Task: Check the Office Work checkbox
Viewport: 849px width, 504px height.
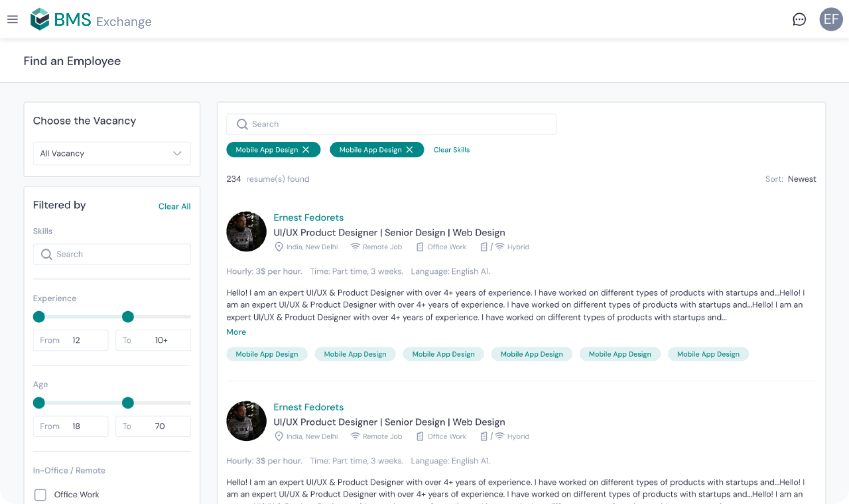Action: pos(40,495)
